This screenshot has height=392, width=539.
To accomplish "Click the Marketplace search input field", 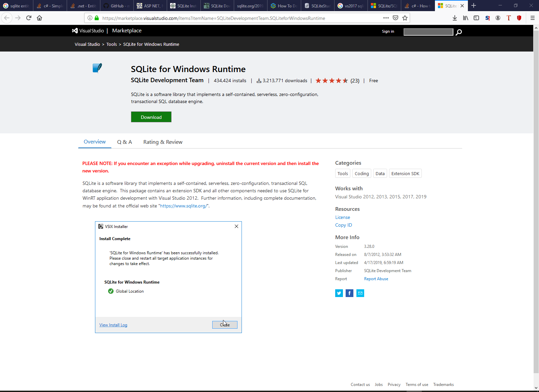I will 428,32.
